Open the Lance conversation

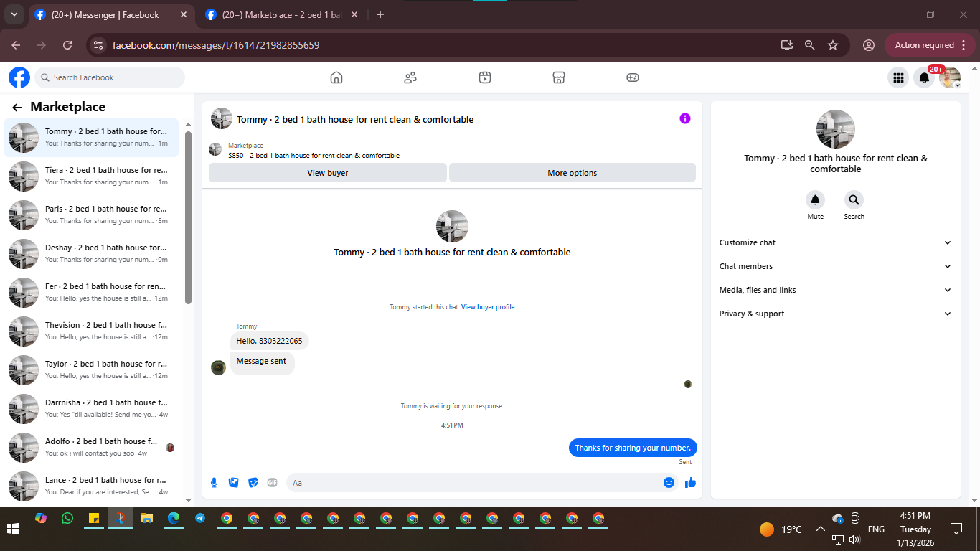[x=92, y=486]
